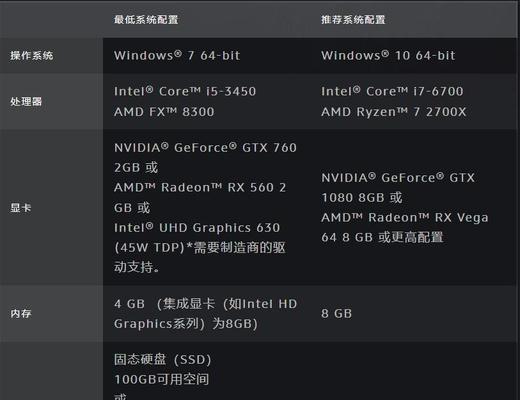This screenshot has width=520, height=400.
Task: Select the 内存 row label
Action: coord(21,313)
